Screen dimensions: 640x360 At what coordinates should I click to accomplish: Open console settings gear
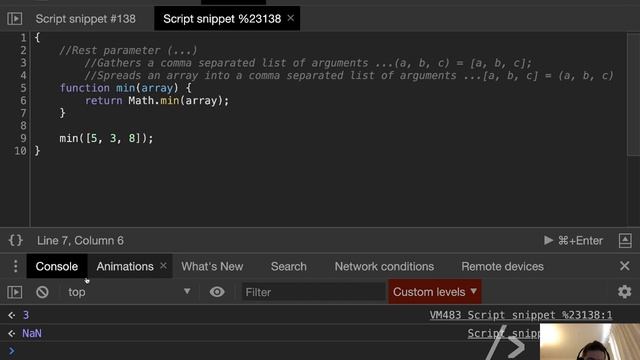click(x=624, y=292)
